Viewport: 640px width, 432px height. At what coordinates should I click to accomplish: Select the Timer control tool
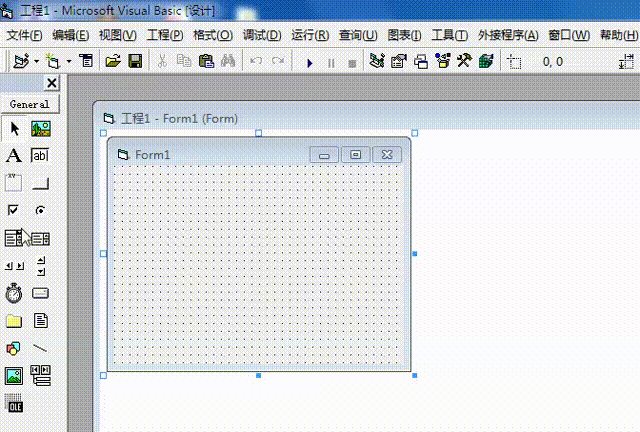[x=14, y=293]
